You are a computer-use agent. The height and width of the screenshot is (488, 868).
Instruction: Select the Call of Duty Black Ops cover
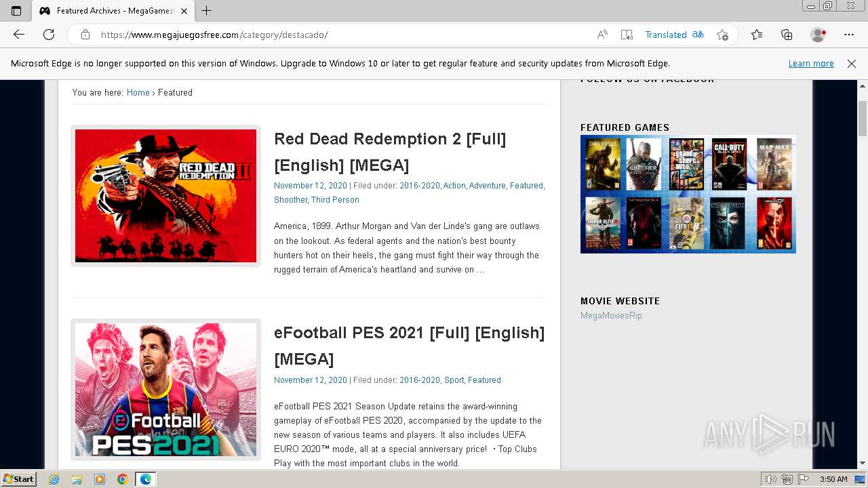[x=729, y=164]
